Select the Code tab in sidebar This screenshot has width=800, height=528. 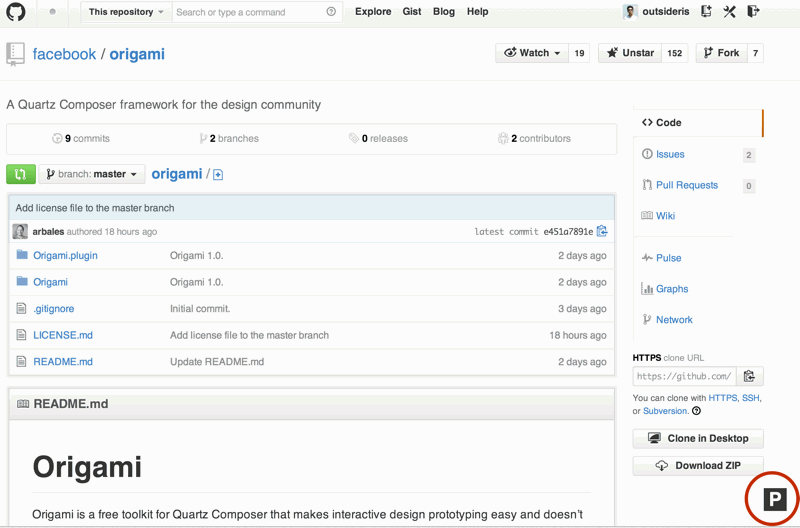(x=697, y=122)
